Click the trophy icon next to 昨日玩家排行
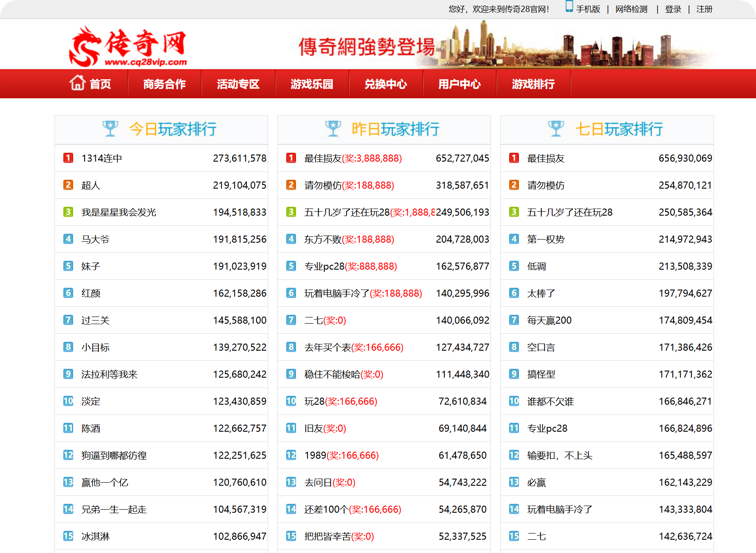 (x=333, y=129)
